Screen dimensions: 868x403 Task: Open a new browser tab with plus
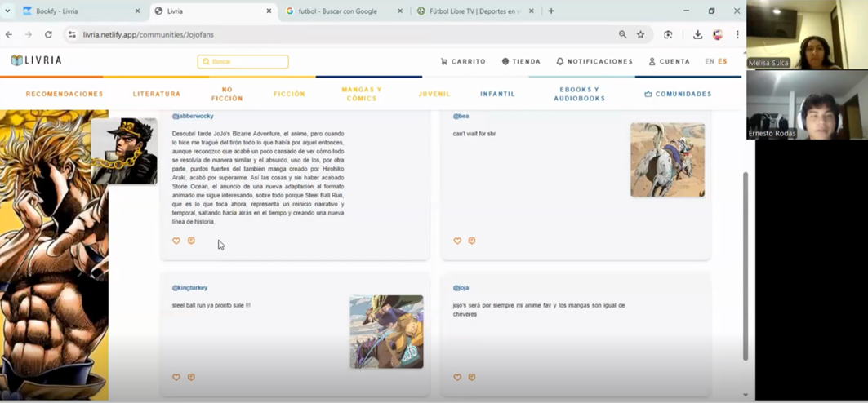point(551,11)
